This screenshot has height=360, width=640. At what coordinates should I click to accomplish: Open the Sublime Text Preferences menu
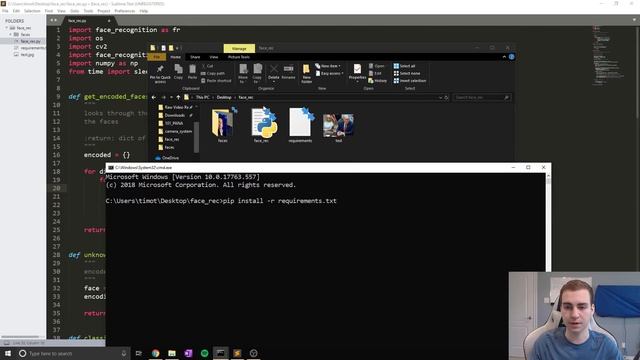[x=124, y=11]
